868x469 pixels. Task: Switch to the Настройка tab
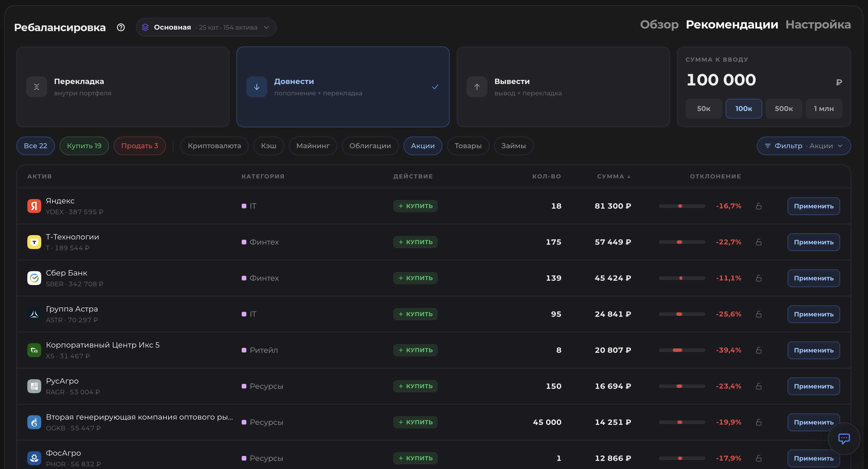(x=818, y=25)
